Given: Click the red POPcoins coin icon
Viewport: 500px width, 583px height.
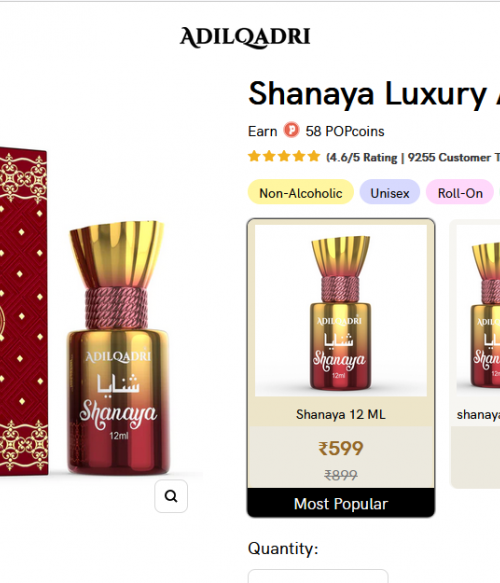Looking at the screenshot, I should click(291, 131).
